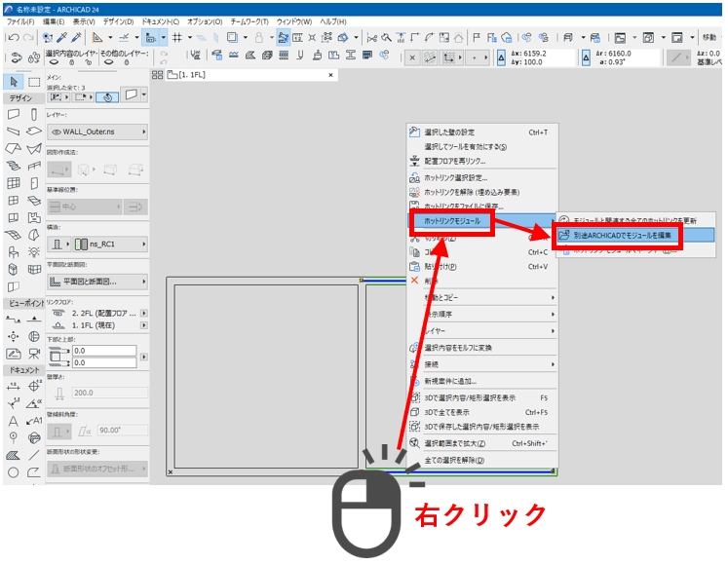The image size is (728, 565).
Task: Click 全ての選択を解除 at menu bottom
Action: coord(482,460)
